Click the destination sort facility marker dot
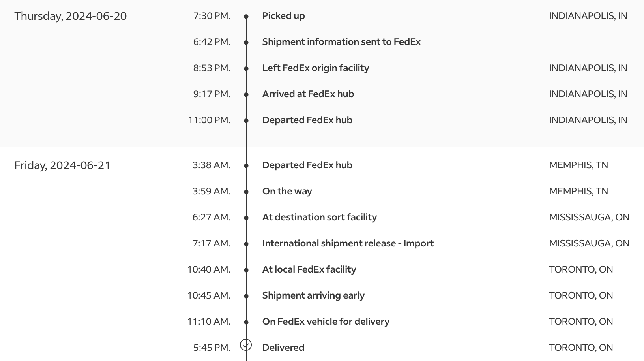The height and width of the screenshot is (361, 644). click(x=246, y=218)
